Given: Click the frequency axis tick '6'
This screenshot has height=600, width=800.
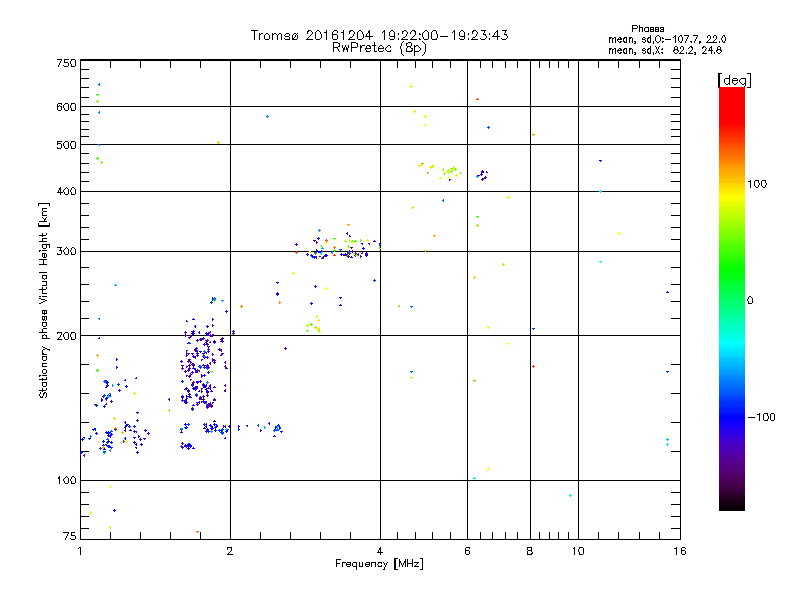Looking at the screenshot, I should click(467, 551).
